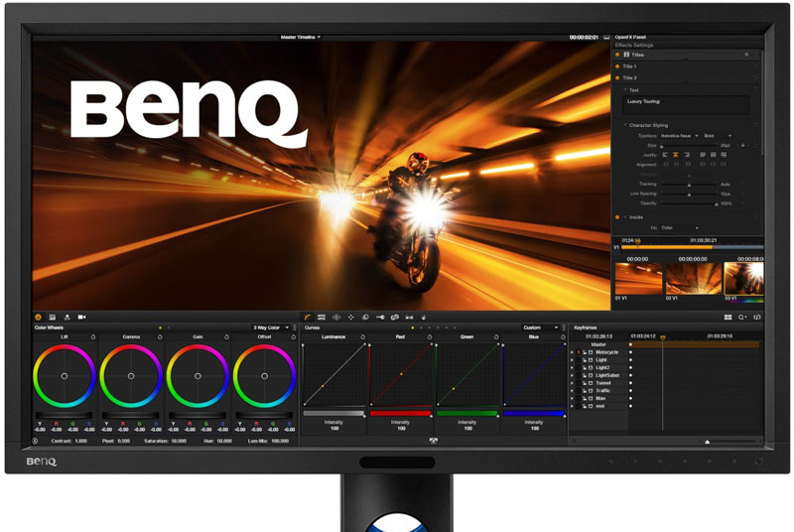Viewport: 794px width, 532px height.
Task: Open the Fill Color dropdown
Action: point(679,227)
